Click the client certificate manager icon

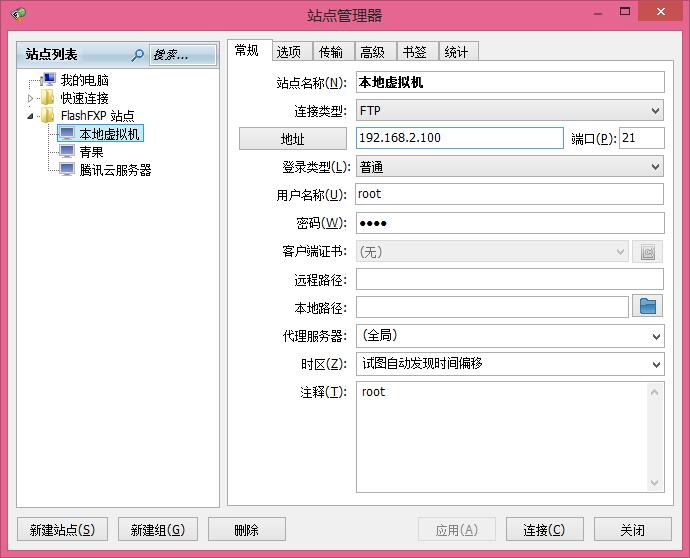[648, 252]
